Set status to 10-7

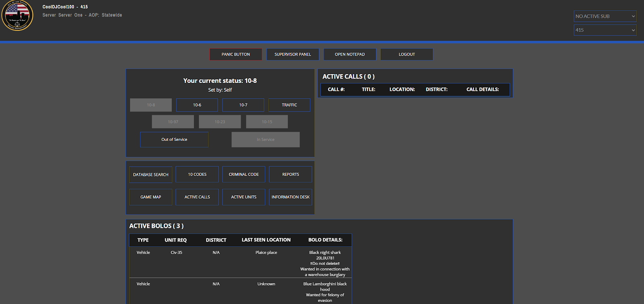pos(243,105)
